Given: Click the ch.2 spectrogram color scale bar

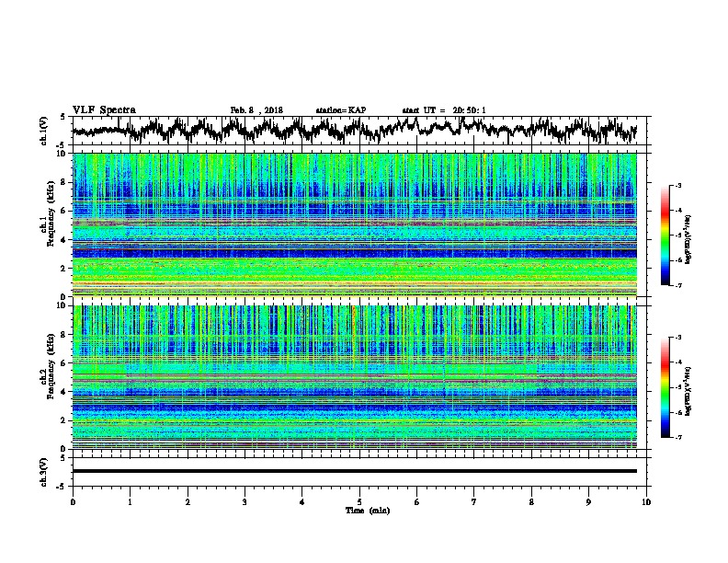Looking at the screenshot, I should 665,387.
